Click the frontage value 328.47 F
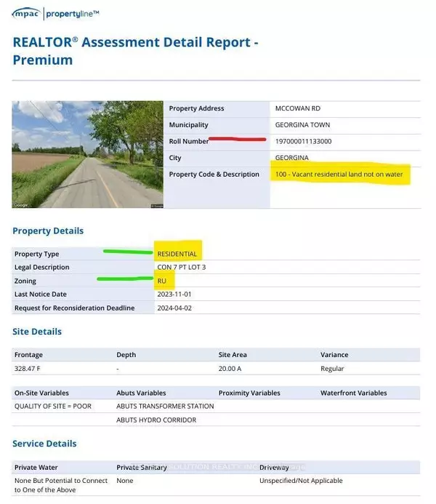Viewport: 436px width, 504px height. coord(28,369)
